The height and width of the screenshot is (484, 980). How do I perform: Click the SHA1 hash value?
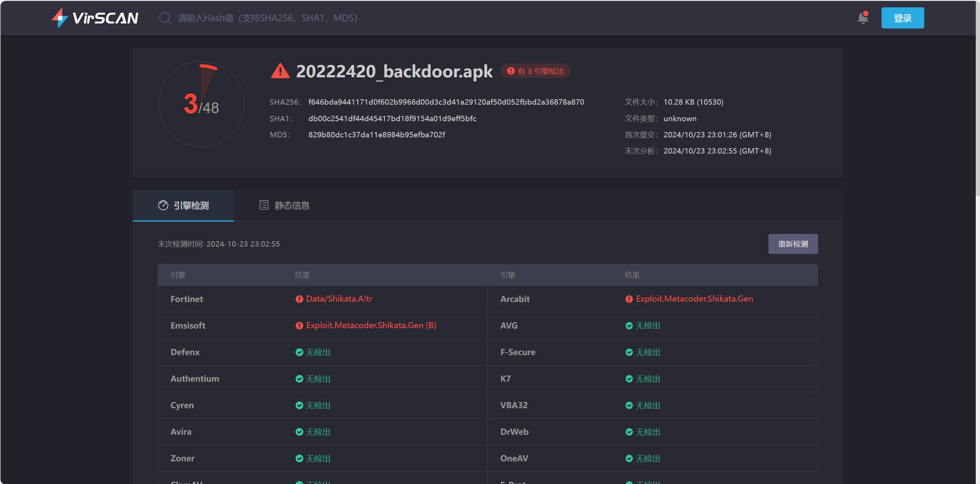[x=392, y=118]
